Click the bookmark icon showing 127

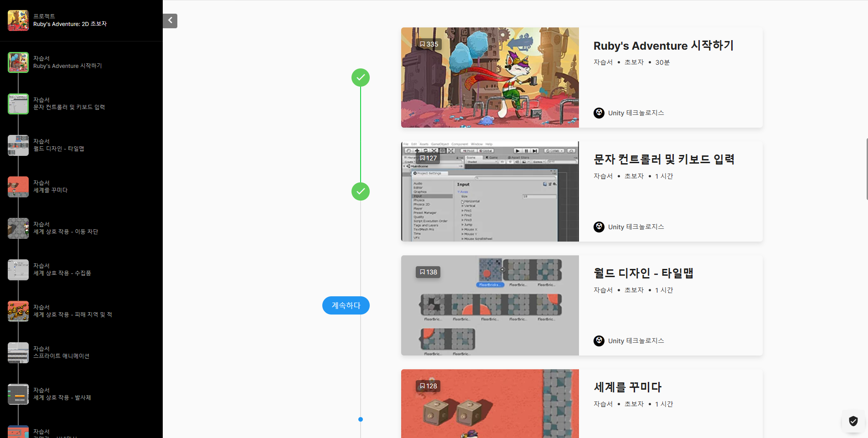[422, 158]
